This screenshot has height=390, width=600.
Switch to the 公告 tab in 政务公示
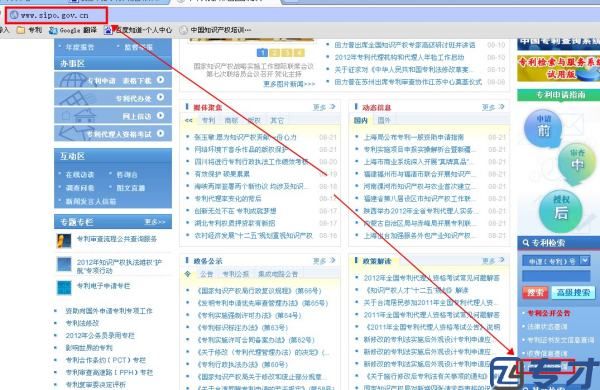tap(207, 274)
